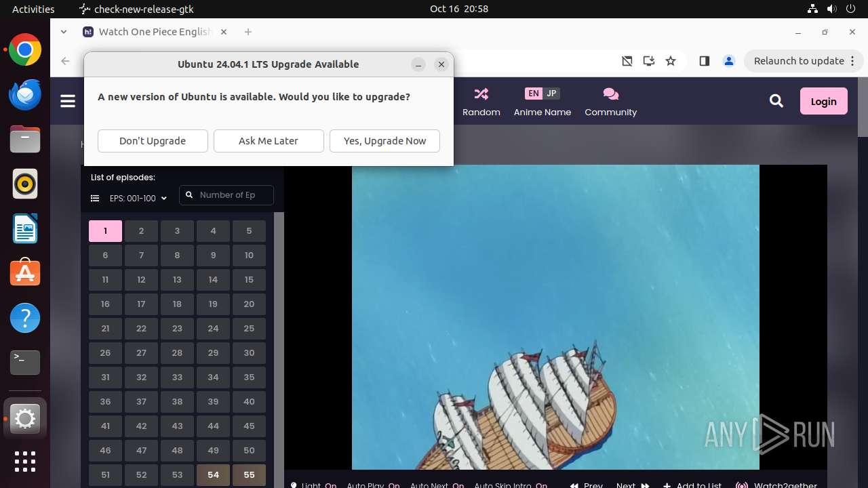Open Chrome side panel icon
Image resolution: width=868 pixels, height=488 pixels.
[x=704, y=61]
